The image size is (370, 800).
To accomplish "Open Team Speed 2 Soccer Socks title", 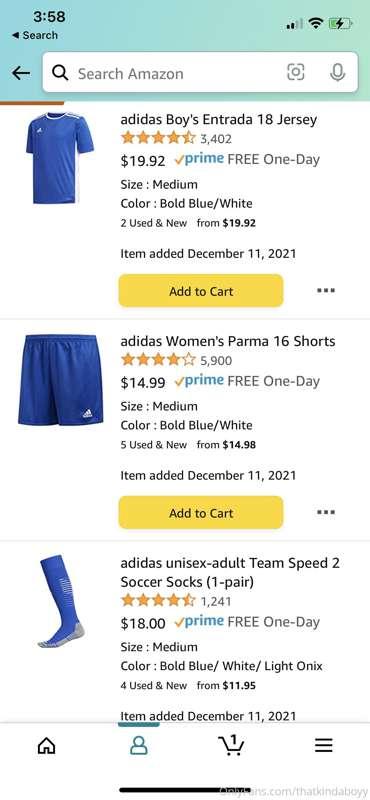I will tap(230, 572).
